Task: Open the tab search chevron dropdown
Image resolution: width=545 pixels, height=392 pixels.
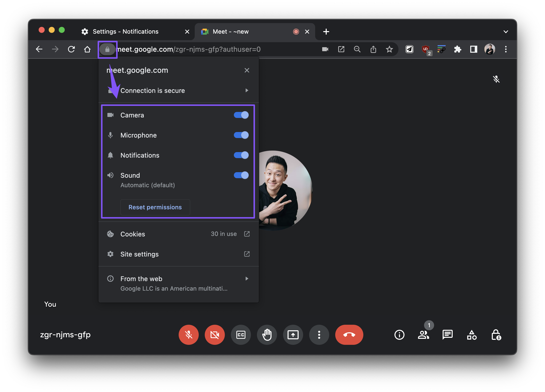Action: pyautogui.click(x=506, y=32)
